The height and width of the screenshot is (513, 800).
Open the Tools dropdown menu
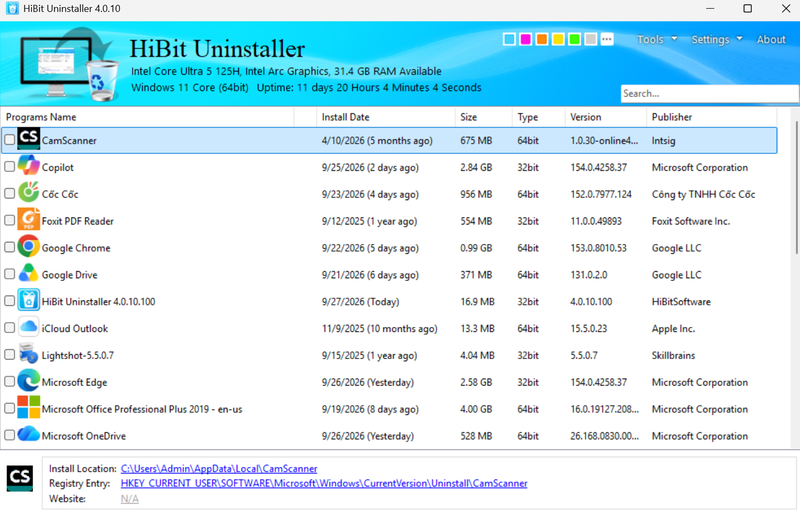pyautogui.click(x=657, y=39)
